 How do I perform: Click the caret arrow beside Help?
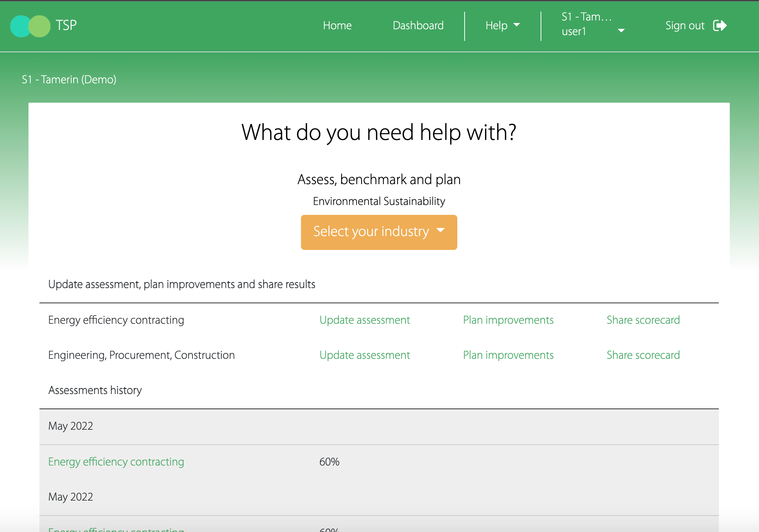pos(516,25)
